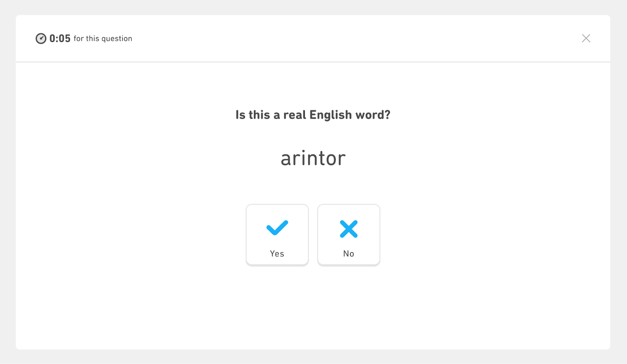
Task: Tap the checkmark above the Yes label
Action: point(277,228)
